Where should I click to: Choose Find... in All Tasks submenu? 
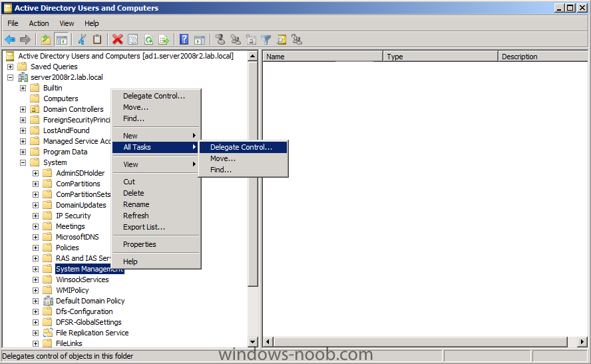tap(244, 170)
